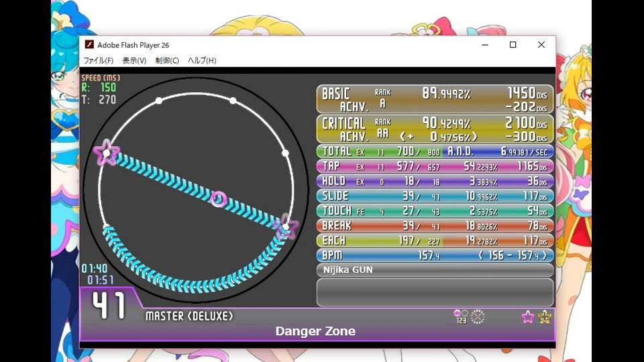
Task: Select the 90.4249% critical achievement value
Action: (447, 123)
